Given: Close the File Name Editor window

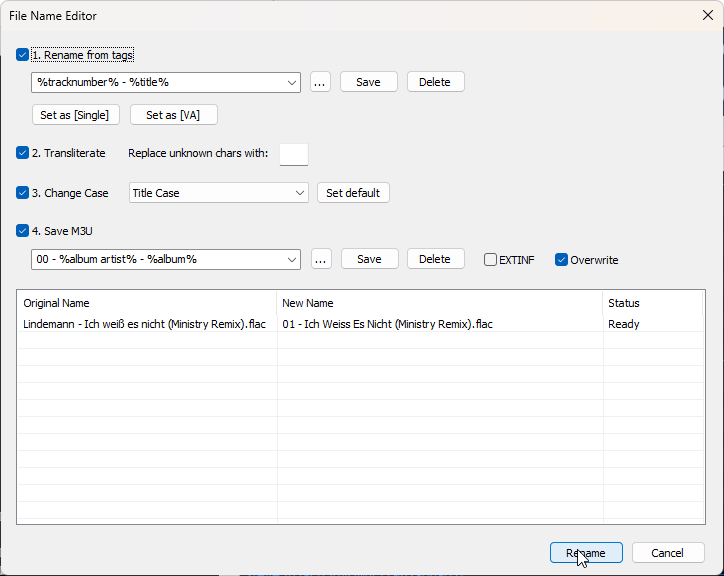Looking at the screenshot, I should click(x=707, y=16).
